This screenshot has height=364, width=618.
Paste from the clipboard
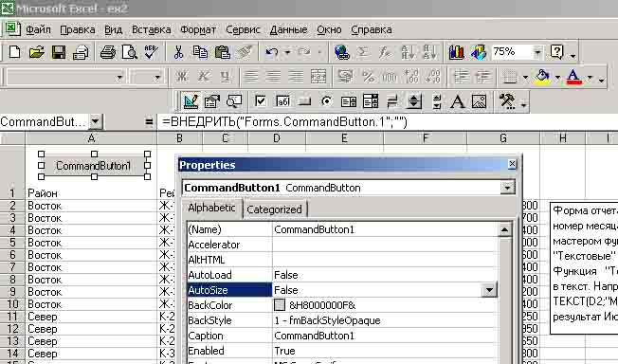(223, 52)
